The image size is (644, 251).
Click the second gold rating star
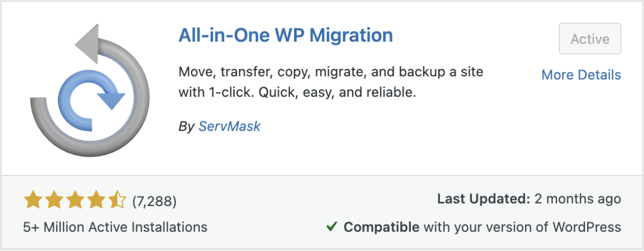(x=54, y=199)
